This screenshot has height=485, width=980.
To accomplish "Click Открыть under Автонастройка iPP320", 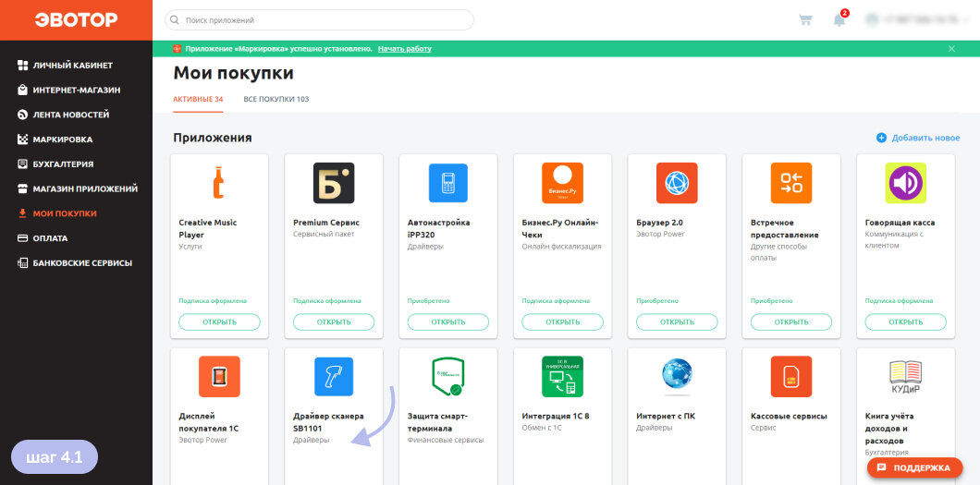I will 448,322.
